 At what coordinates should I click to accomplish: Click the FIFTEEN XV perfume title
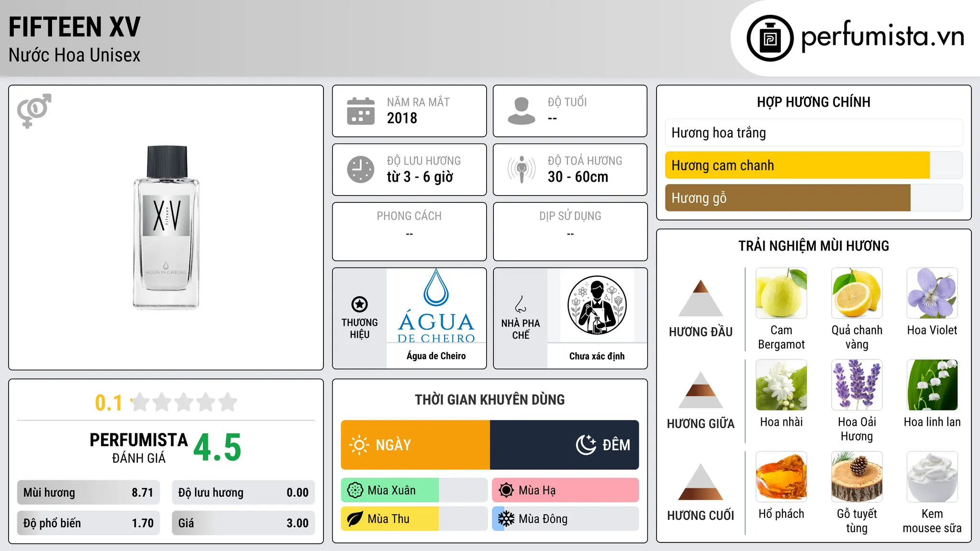[75, 27]
